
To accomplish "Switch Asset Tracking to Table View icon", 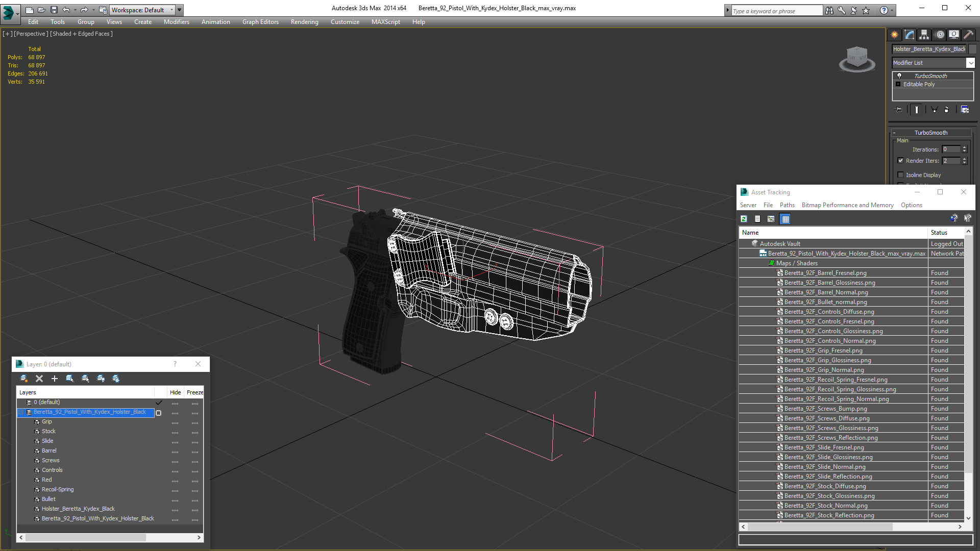I will pyautogui.click(x=786, y=219).
